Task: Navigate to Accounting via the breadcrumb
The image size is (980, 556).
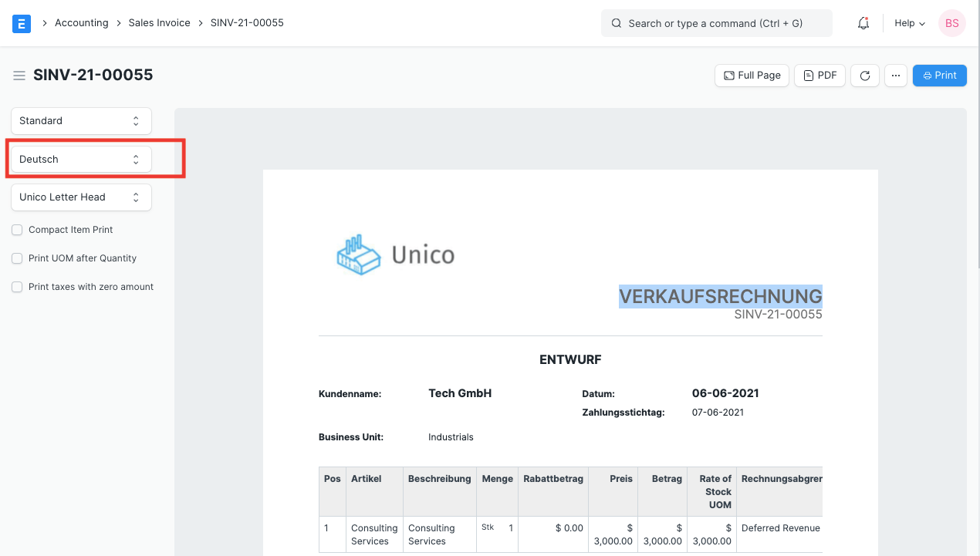Action: coord(81,22)
